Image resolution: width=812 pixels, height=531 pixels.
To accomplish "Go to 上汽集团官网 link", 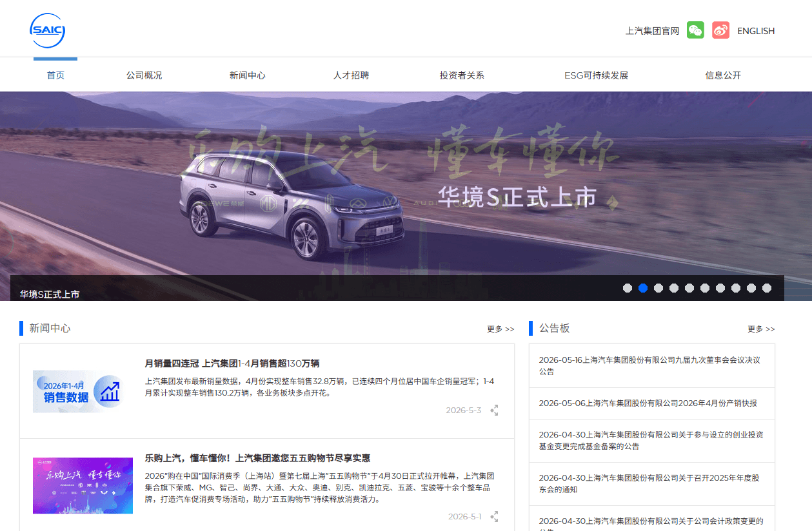I will pos(652,31).
